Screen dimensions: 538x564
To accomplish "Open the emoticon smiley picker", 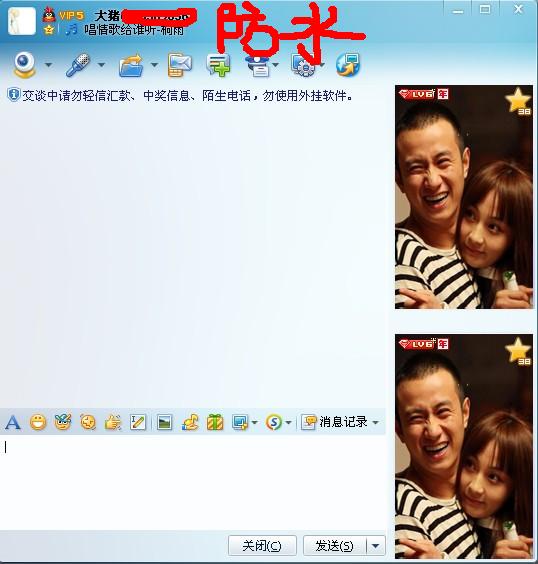I will [38, 422].
